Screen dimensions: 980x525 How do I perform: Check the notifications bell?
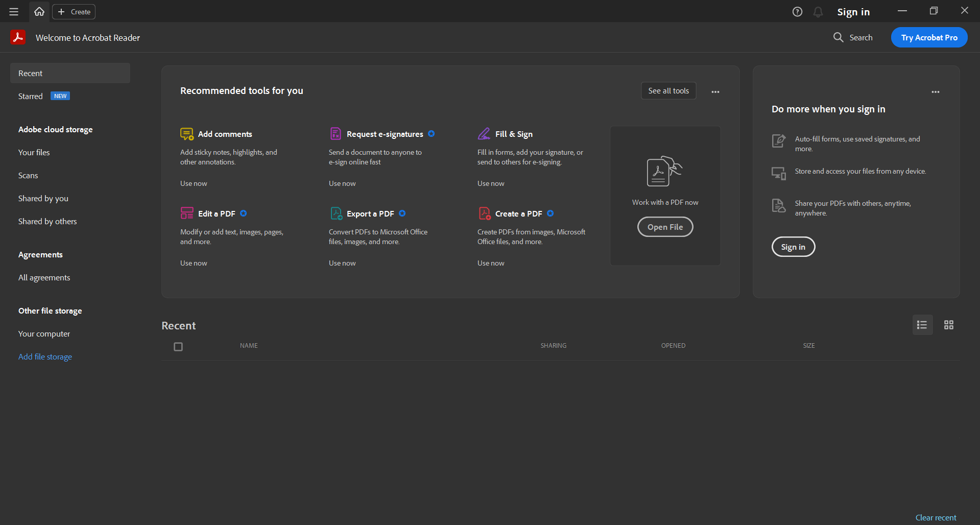tap(817, 11)
